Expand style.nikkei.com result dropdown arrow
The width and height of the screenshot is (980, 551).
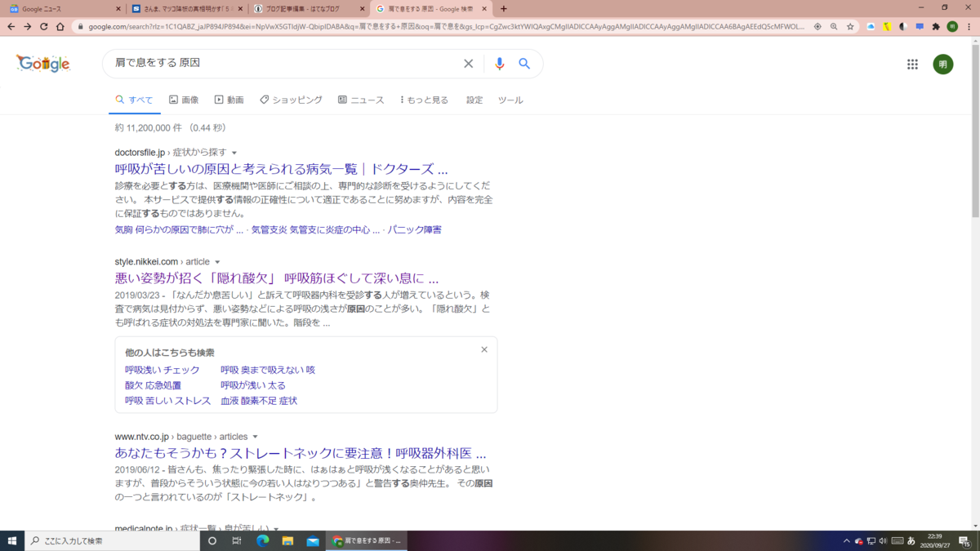click(x=217, y=262)
